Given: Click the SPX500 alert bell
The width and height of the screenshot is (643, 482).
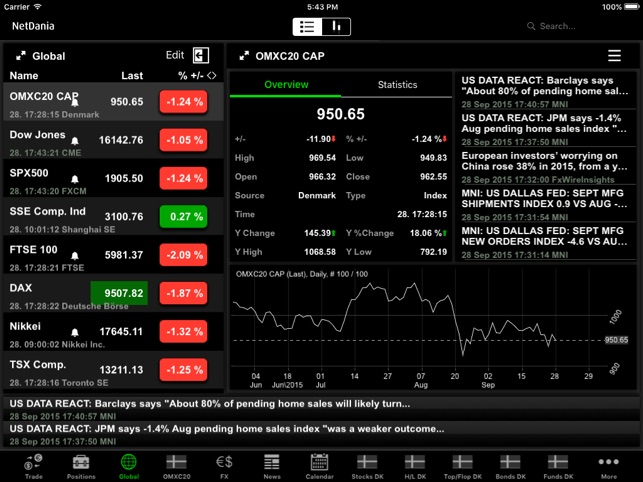Looking at the screenshot, I should tap(75, 179).
